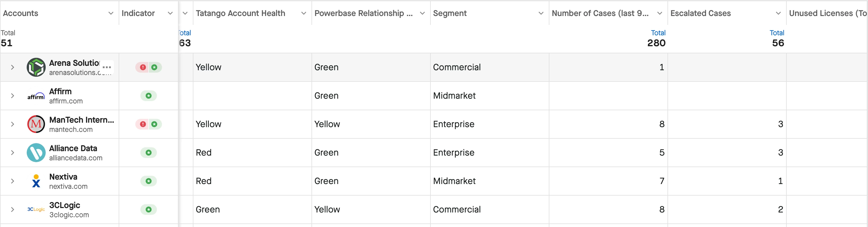868x227 pixels.
Task: Click green star indicator for Nextiva
Action: [x=149, y=181]
